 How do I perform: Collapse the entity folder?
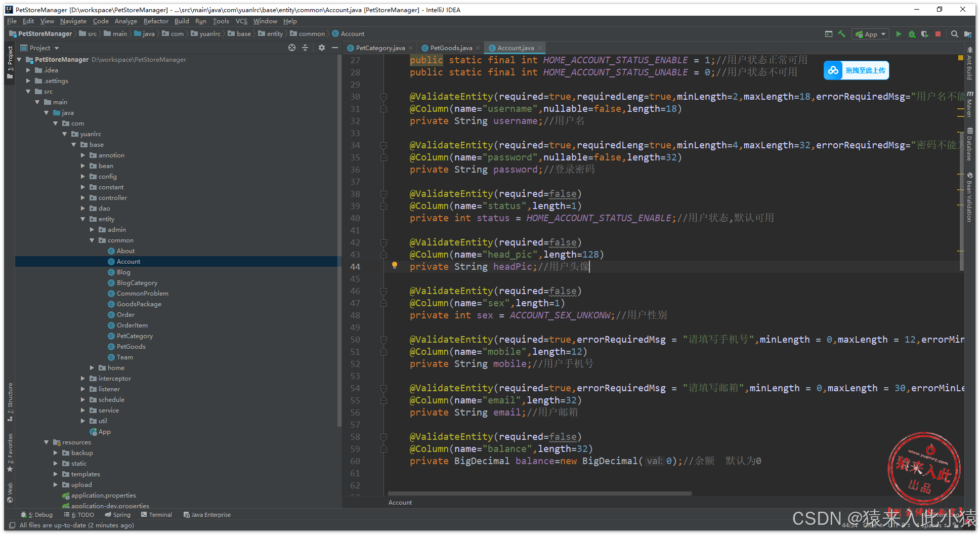click(x=83, y=219)
